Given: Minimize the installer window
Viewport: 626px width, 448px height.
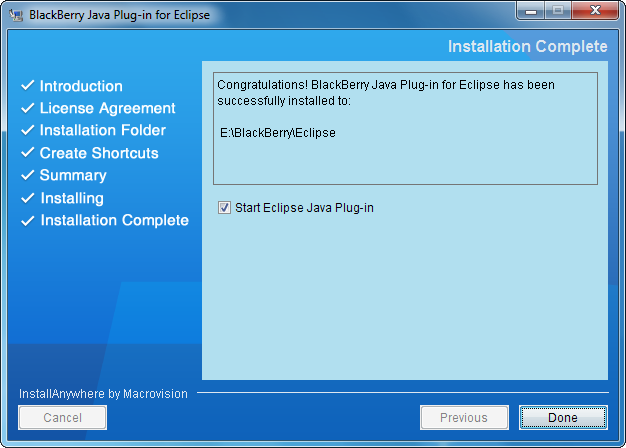Looking at the screenshot, I should tap(531, 10).
